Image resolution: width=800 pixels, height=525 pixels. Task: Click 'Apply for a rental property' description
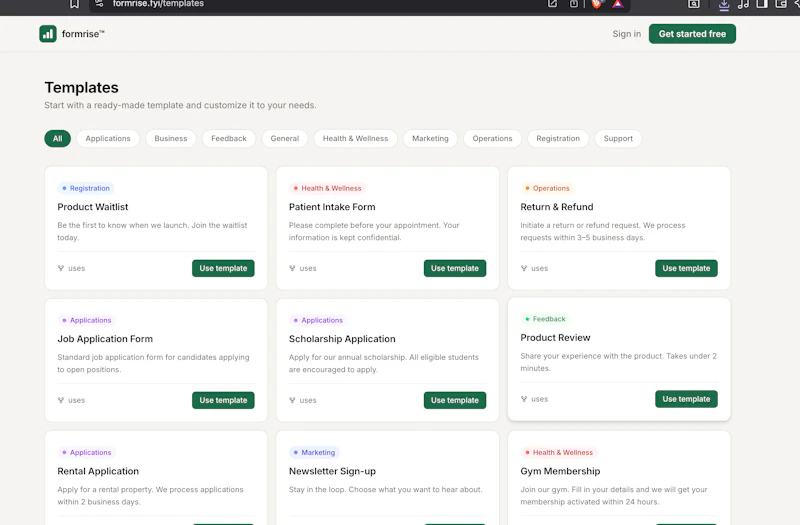tap(150, 495)
